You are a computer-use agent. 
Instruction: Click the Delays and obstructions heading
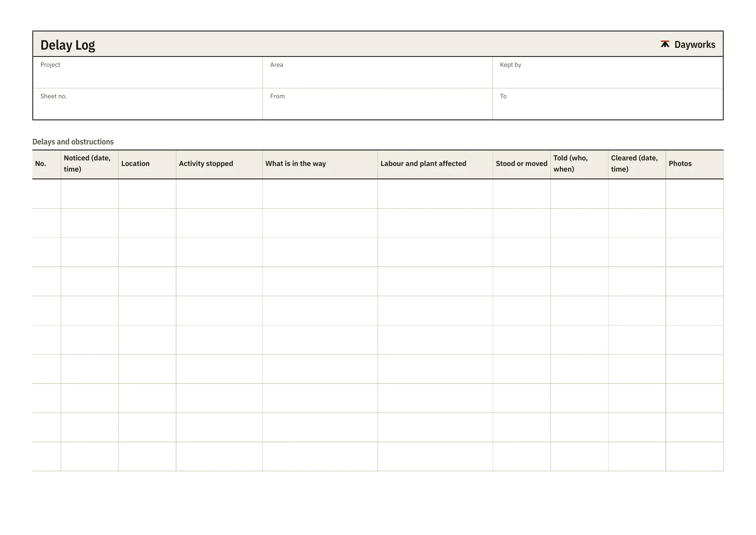coord(73,142)
